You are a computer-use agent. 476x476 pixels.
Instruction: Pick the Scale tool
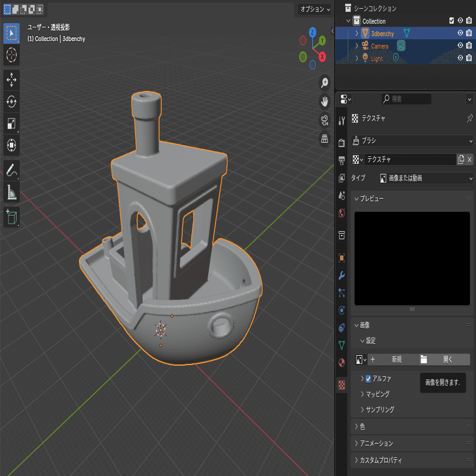pos(12,123)
